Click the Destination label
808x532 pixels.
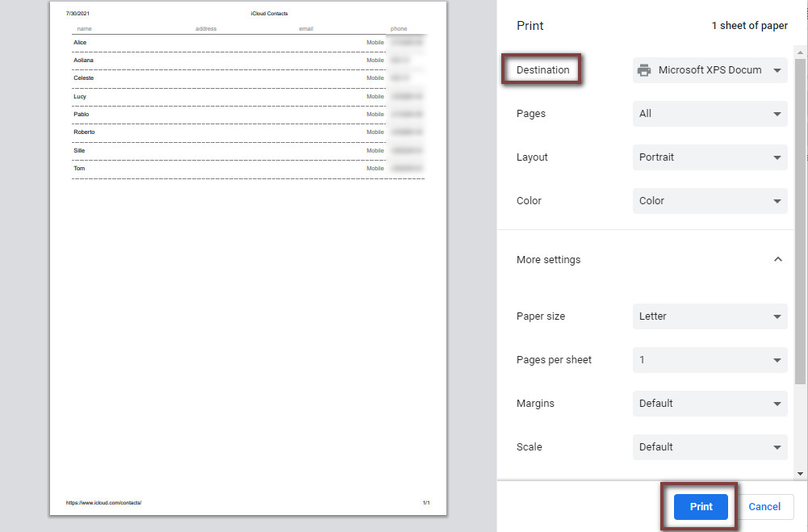click(542, 70)
